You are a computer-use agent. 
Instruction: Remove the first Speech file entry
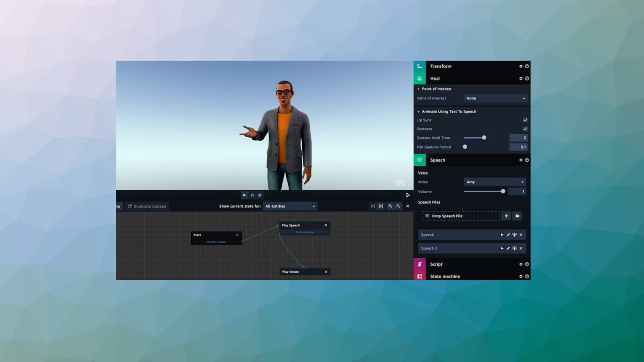pyautogui.click(x=521, y=235)
